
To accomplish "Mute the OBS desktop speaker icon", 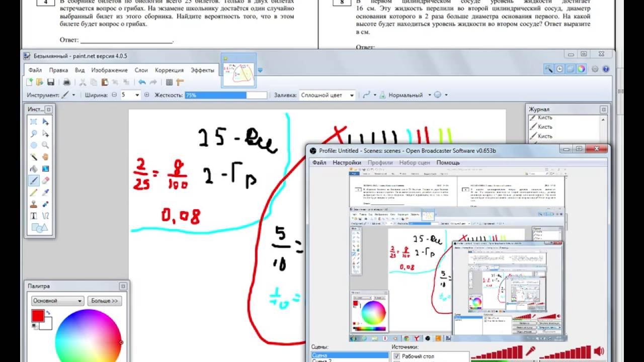I will coord(599,351).
